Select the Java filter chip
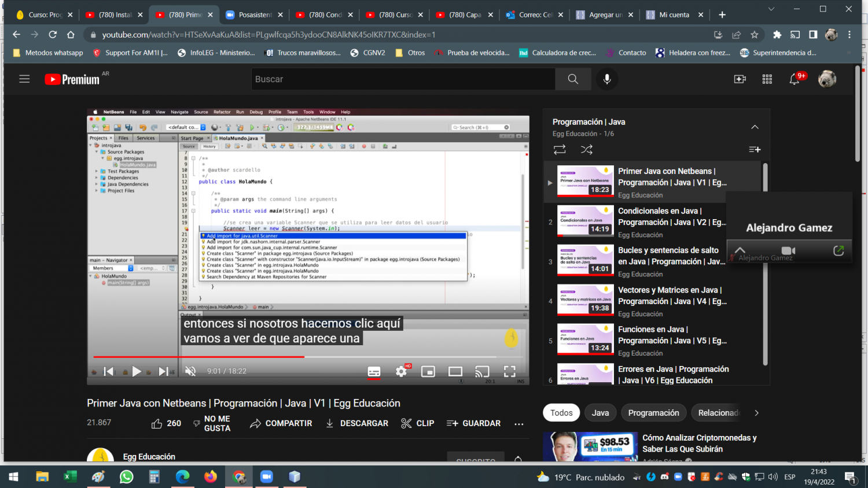868x488 pixels. point(600,413)
